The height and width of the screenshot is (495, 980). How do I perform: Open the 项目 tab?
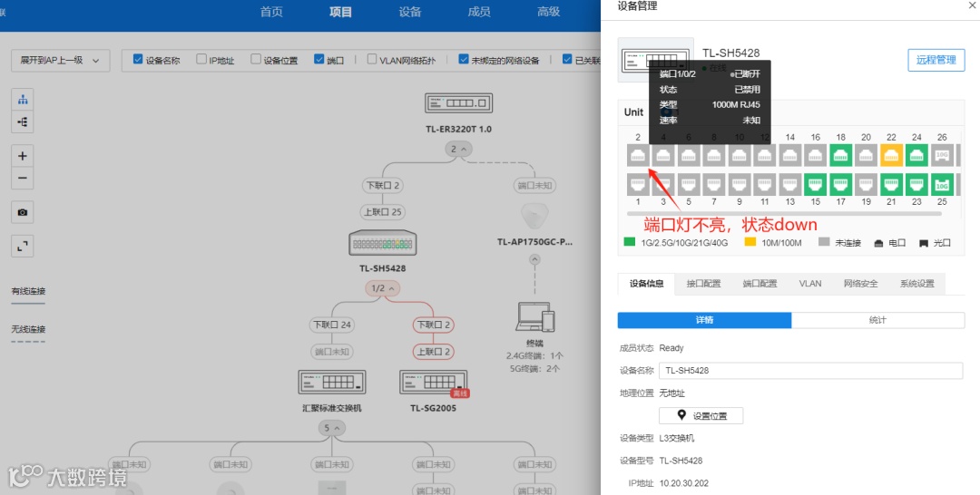click(340, 12)
